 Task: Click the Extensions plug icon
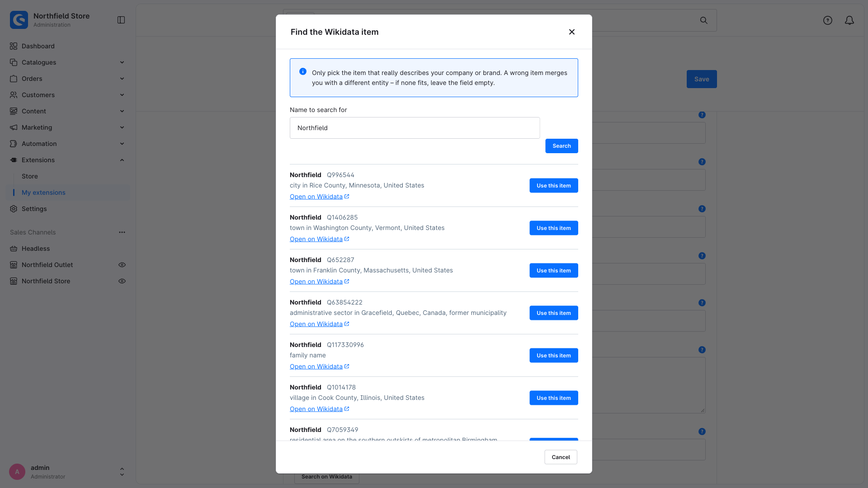[x=14, y=160]
